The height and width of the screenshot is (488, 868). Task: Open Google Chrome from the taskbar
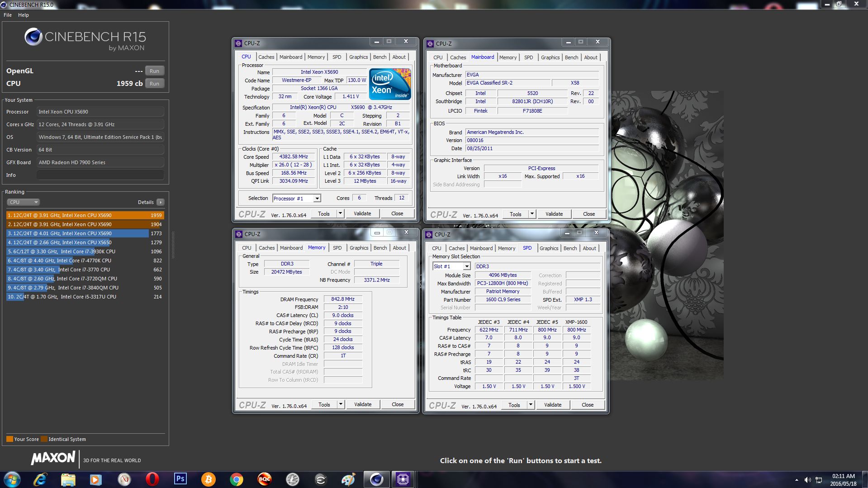click(x=236, y=479)
